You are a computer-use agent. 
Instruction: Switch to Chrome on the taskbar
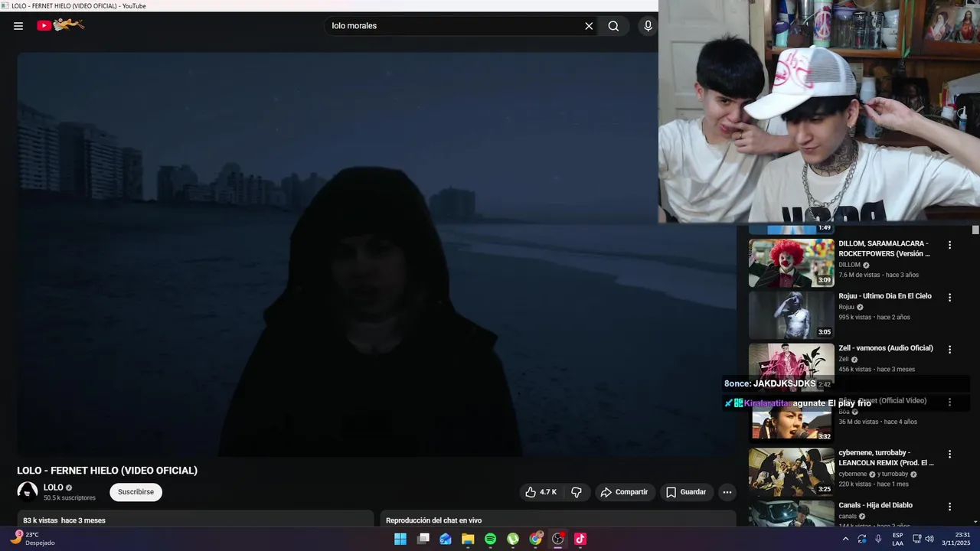[x=536, y=539]
